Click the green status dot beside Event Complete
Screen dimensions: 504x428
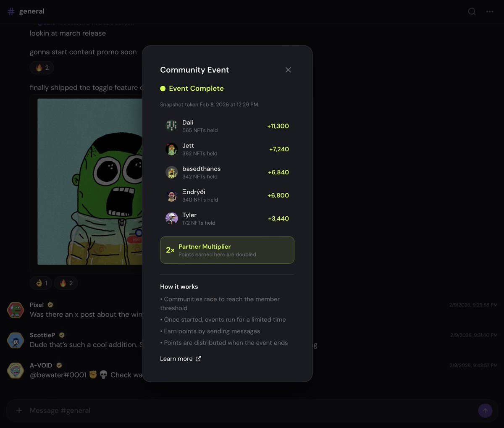[x=163, y=89]
